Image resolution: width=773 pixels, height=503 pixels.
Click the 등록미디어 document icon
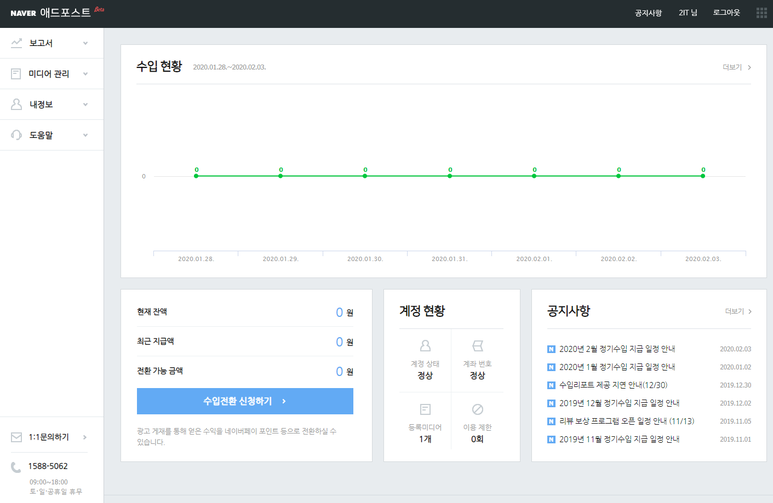[x=425, y=409]
